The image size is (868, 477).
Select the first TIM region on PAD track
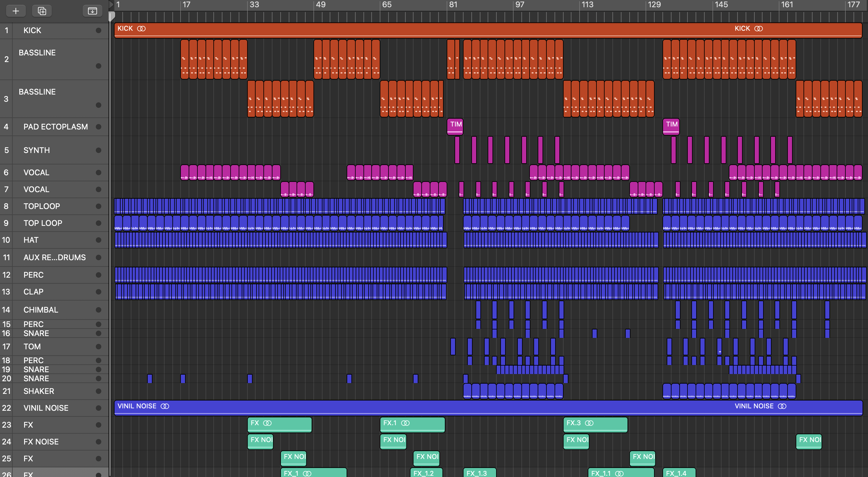point(455,126)
